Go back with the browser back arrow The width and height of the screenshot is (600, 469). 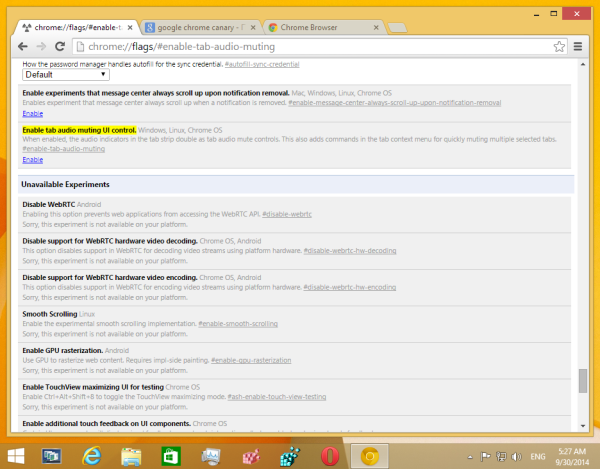pyautogui.click(x=23, y=47)
